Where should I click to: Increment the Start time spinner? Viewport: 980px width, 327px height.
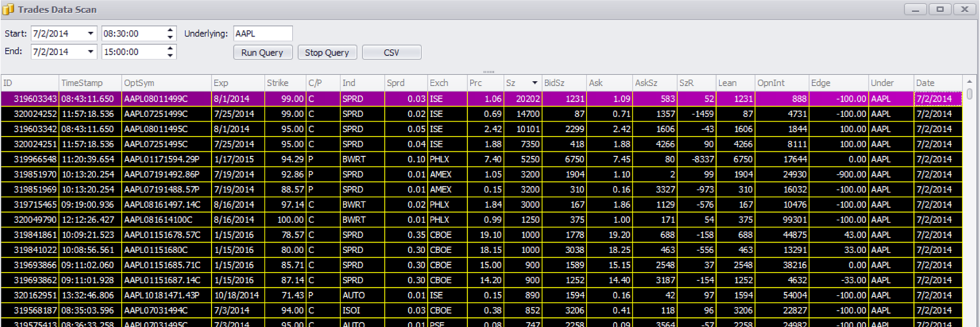(x=171, y=30)
